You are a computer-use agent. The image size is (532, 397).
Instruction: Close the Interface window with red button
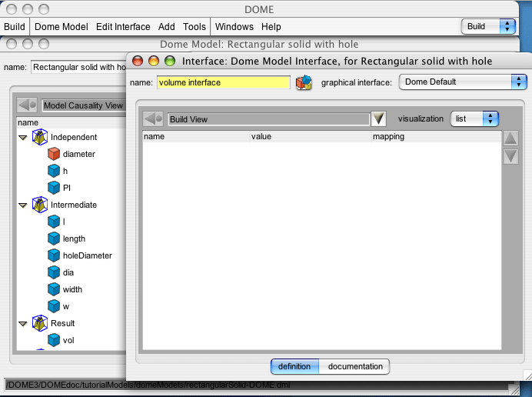(x=138, y=61)
